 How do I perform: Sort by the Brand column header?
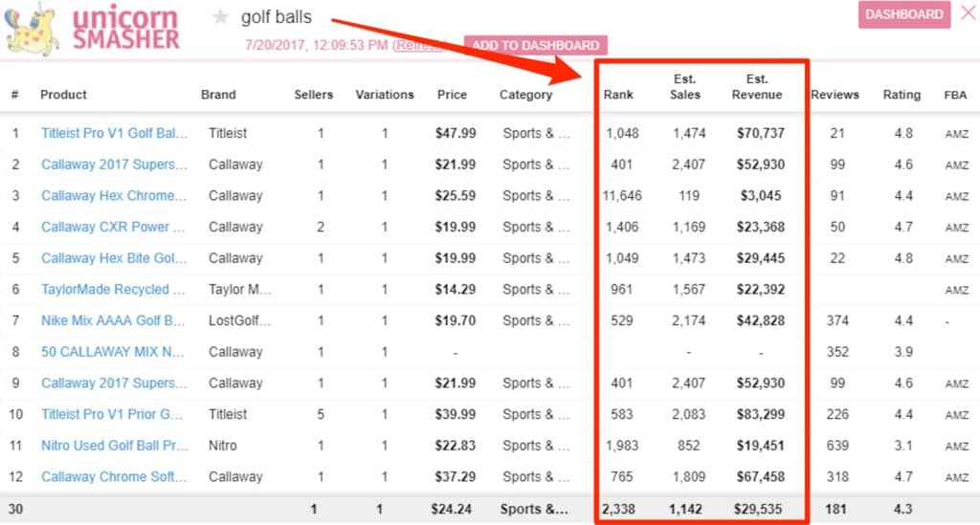point(218,95)
